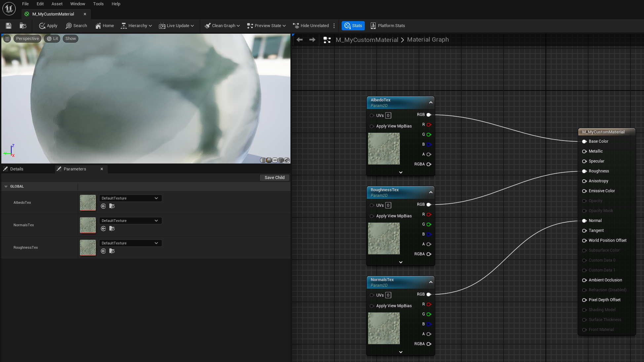The height and width of the screenshot is (362, 644).
Task: Click the Browse to asset icon
Action: [x=23, y=26]
